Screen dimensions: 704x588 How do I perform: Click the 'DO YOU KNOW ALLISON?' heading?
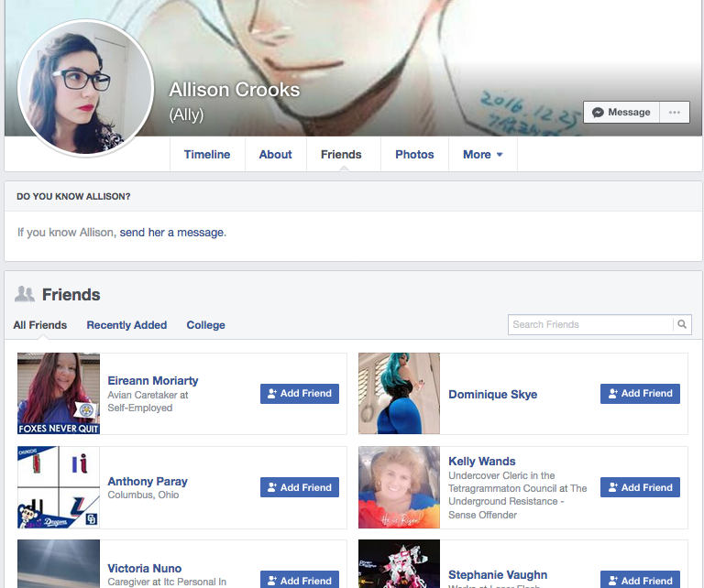(x=73, y=196)
